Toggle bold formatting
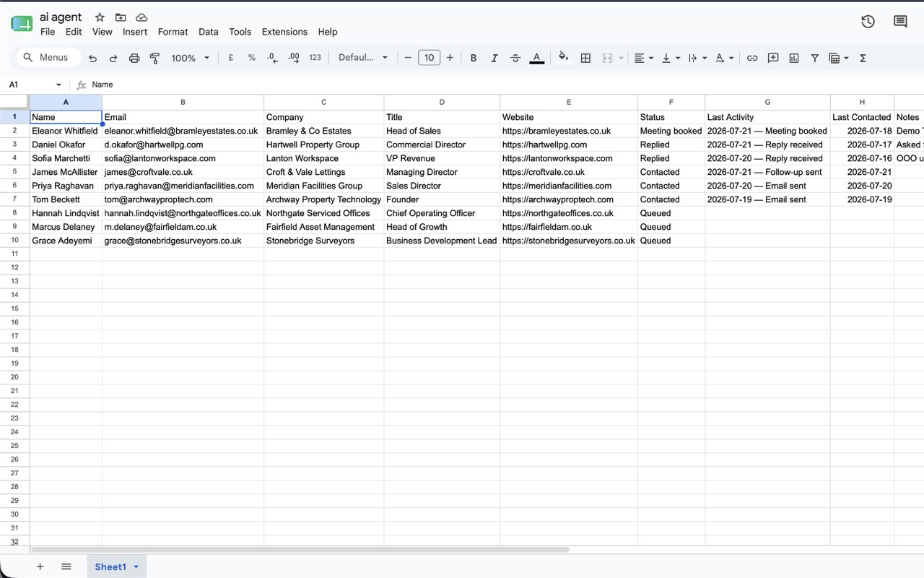Viewport: 924px width, 578px height. click(474, 58)
